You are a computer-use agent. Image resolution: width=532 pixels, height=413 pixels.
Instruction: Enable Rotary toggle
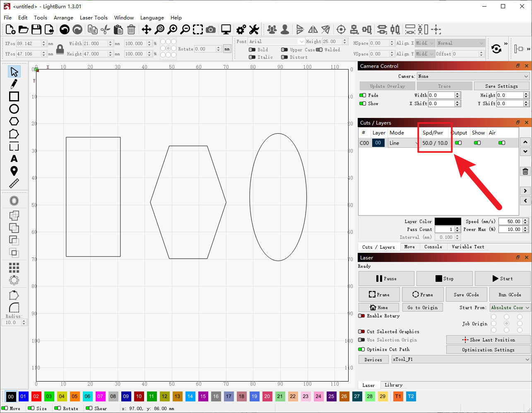point(362,316)
